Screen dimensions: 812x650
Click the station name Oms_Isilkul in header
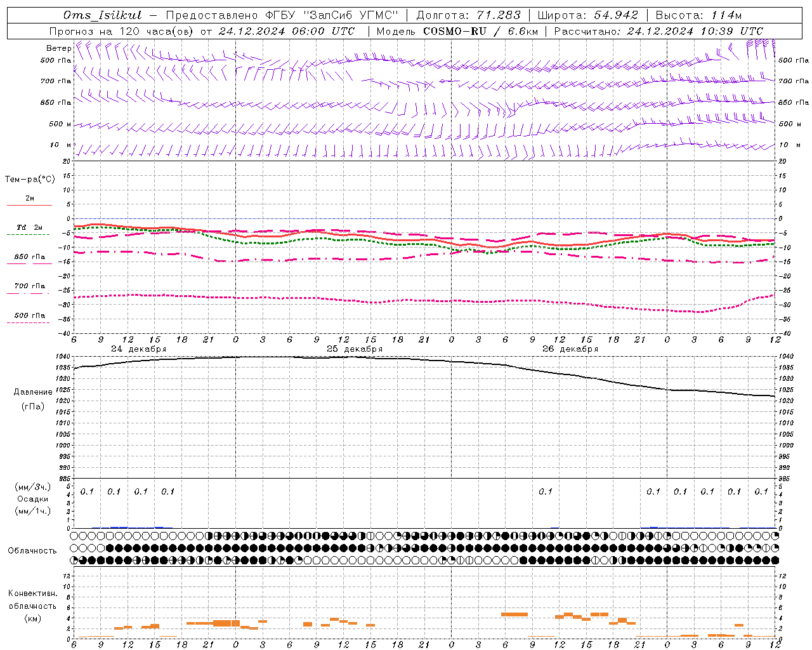pyautogui.click(x=103, y=15)
